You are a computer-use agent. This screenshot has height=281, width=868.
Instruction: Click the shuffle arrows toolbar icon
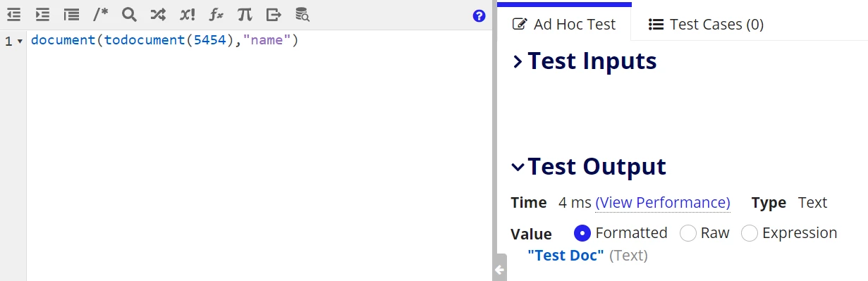[x=158, y=14]
